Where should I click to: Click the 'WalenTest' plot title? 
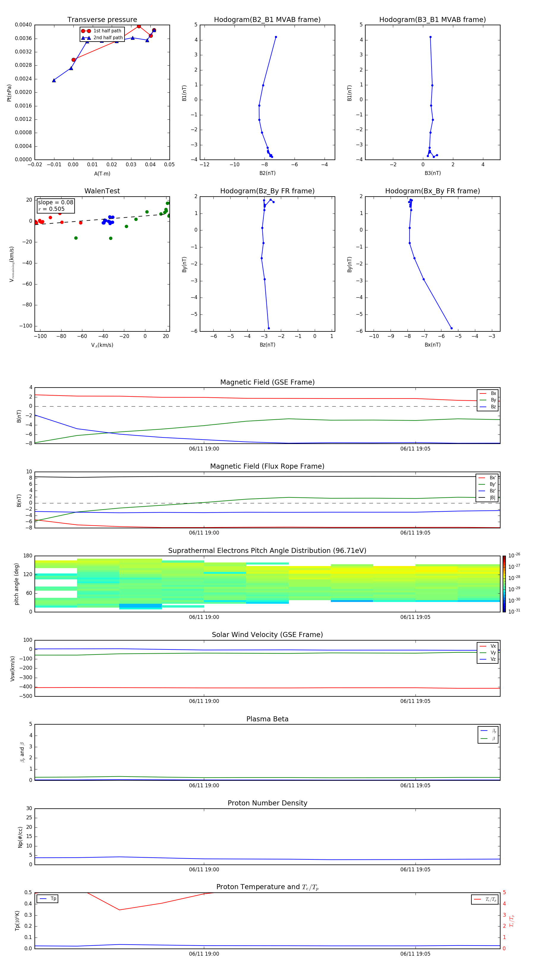coord(102,191)
